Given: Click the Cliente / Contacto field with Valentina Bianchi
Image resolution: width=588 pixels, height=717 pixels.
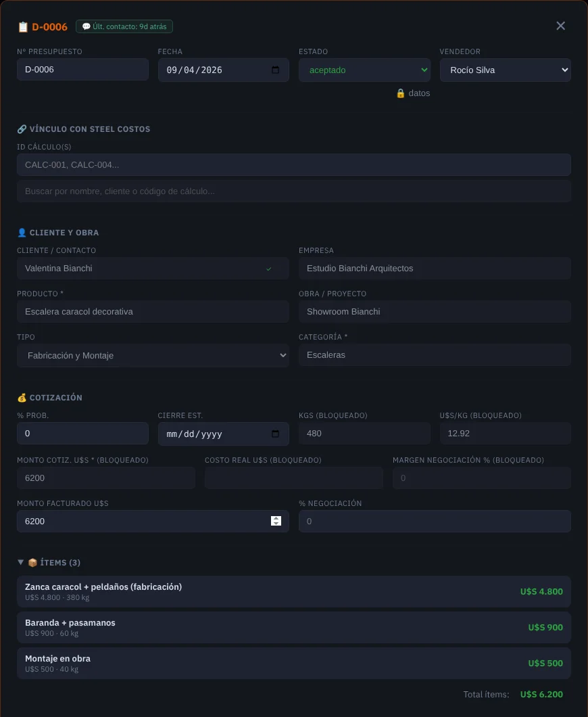Looking at the screenshot, I should coord(153,269).
